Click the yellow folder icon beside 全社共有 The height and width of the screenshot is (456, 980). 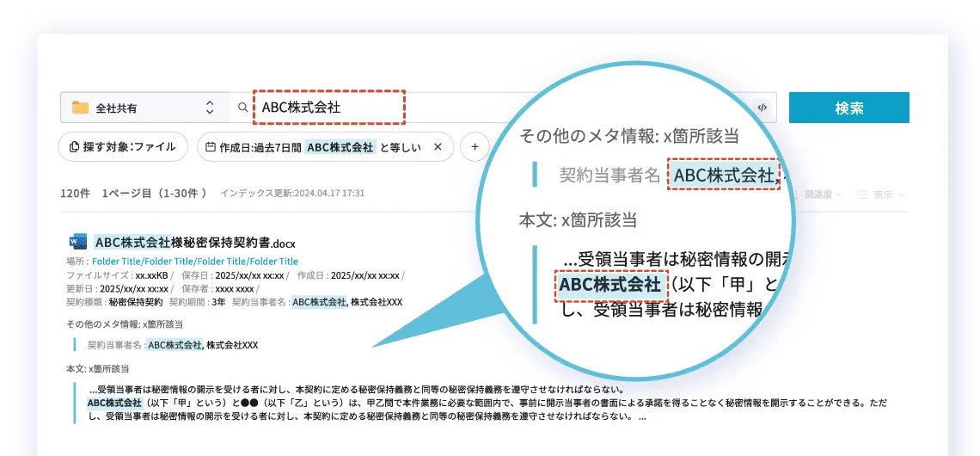(81, 108)
